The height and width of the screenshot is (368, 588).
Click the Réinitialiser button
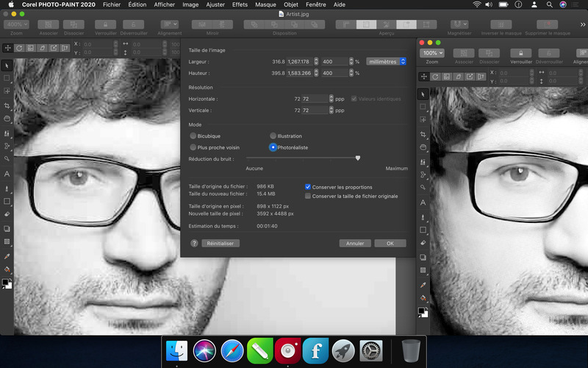click(x=220, y=244)
